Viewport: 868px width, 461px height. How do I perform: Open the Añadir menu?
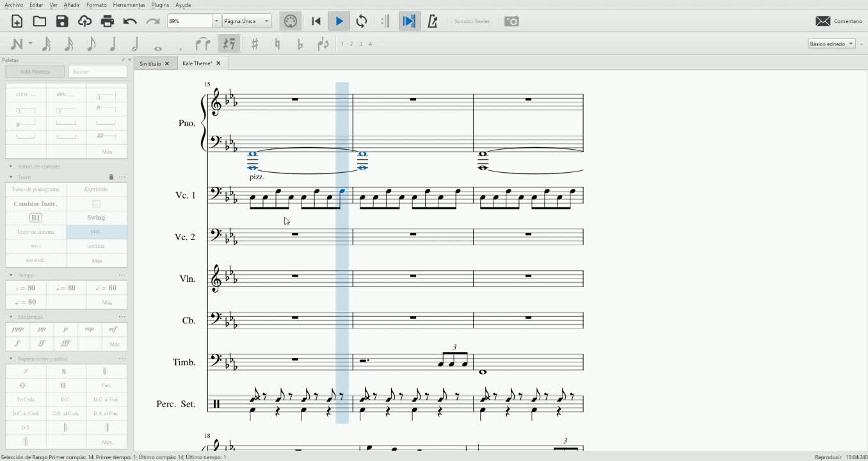[72, 4]
